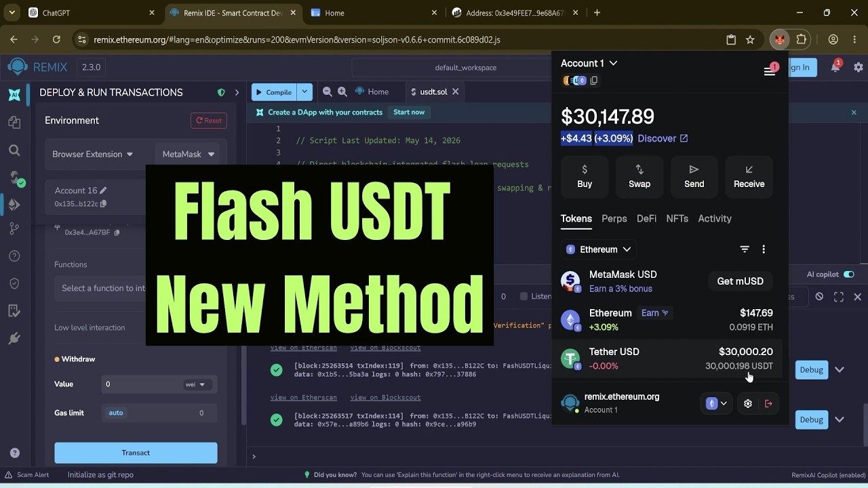Open the Chrome extensions puzzle icon
Image resolution: width=868 pixels, height=488 pixels.
(x=802, y=40)
